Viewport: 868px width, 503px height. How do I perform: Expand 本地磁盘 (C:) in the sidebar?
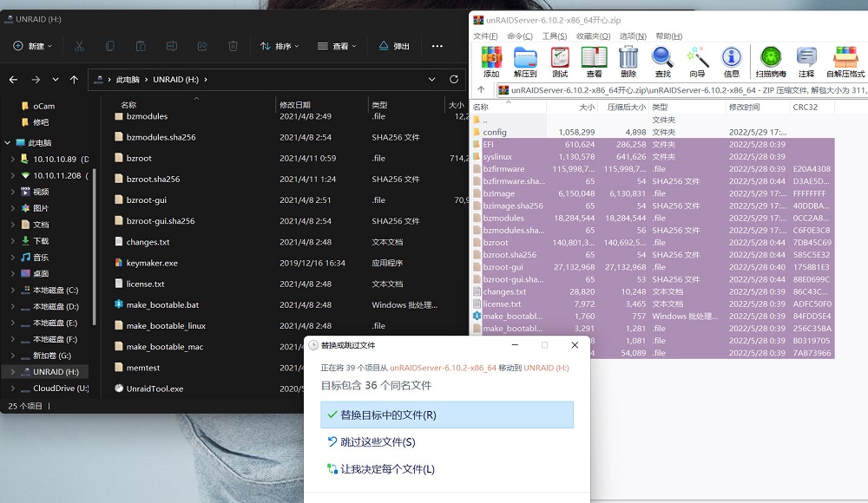pos(13,290)
